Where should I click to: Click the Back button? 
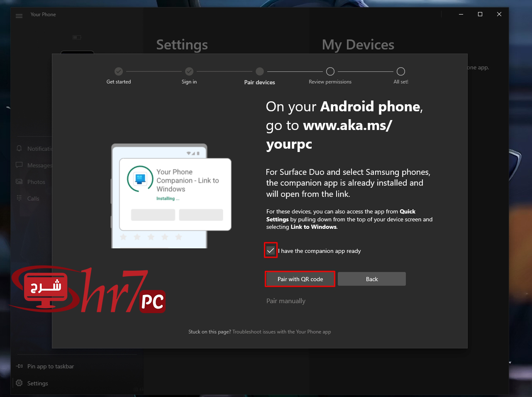click(x=372, y=279)
